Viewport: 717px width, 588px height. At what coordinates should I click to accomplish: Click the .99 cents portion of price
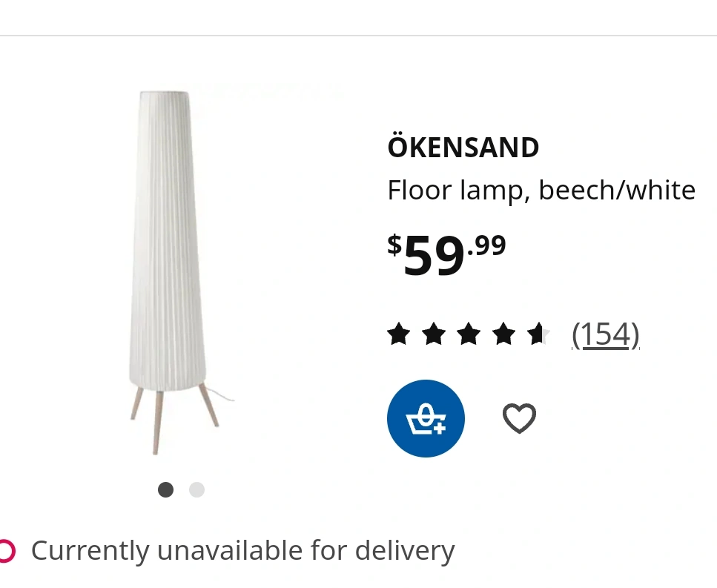tap(486, 245)
